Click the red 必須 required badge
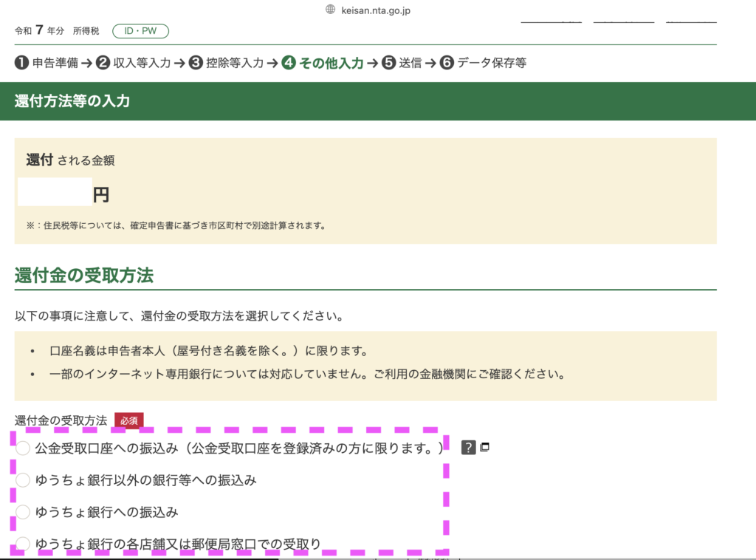Image resolution: width=756 pixels, height=560 pixels. tap(128, 420)
